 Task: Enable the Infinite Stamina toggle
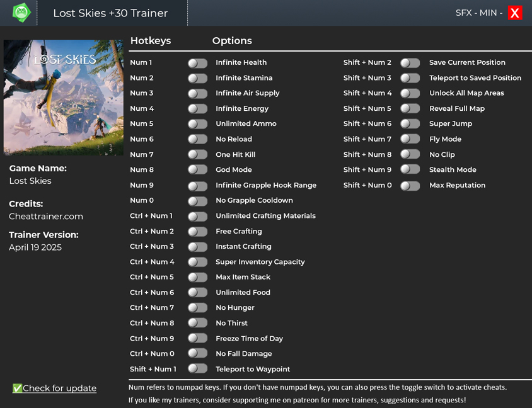coord(197,78)
